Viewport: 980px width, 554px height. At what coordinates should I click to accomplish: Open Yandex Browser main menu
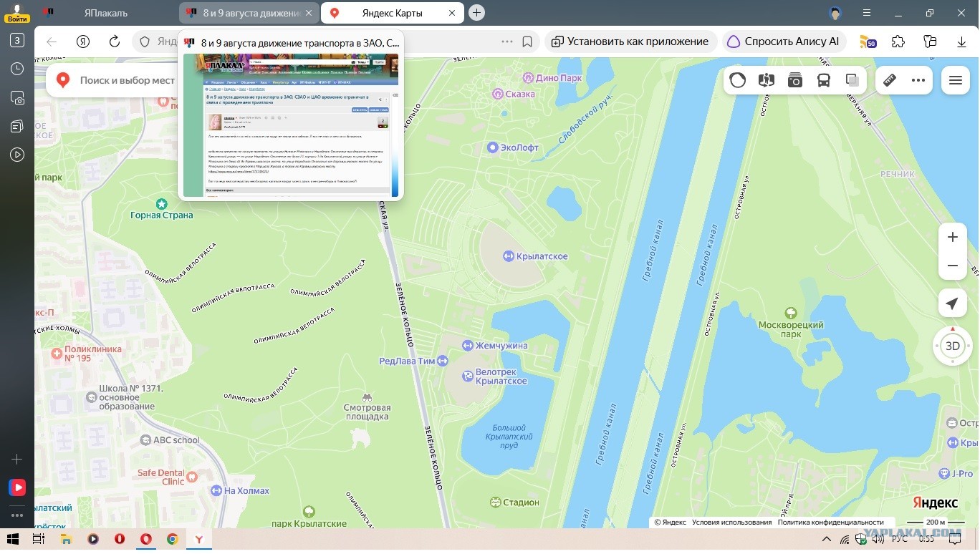click(868, 13)
